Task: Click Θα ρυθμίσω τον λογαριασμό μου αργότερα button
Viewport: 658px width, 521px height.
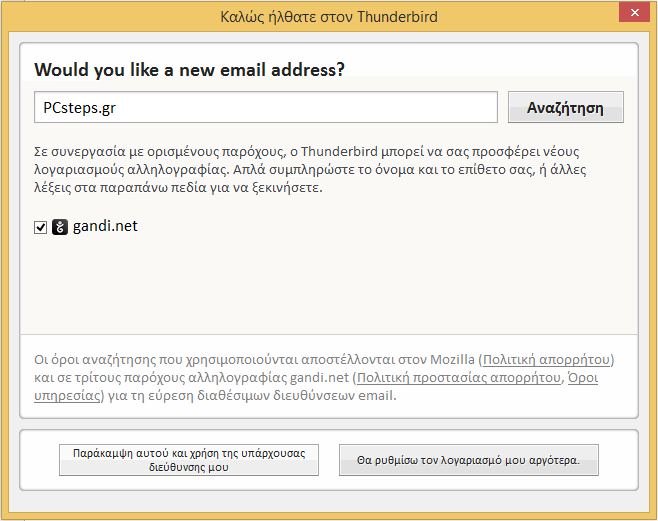Action: tap(469, 460)
